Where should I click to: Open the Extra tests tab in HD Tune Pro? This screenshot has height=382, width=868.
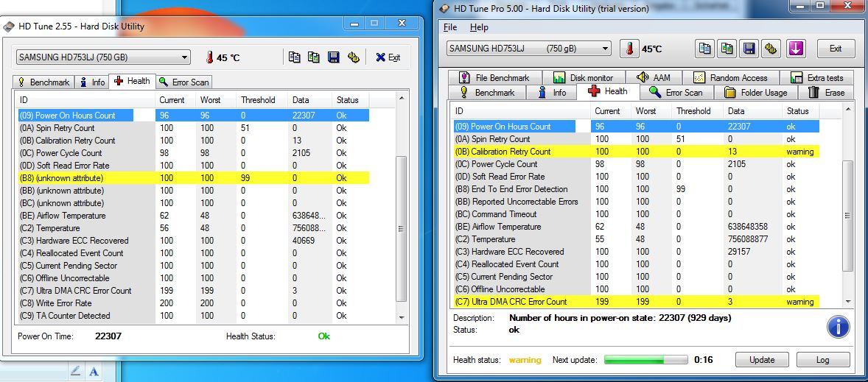(816, 78)
